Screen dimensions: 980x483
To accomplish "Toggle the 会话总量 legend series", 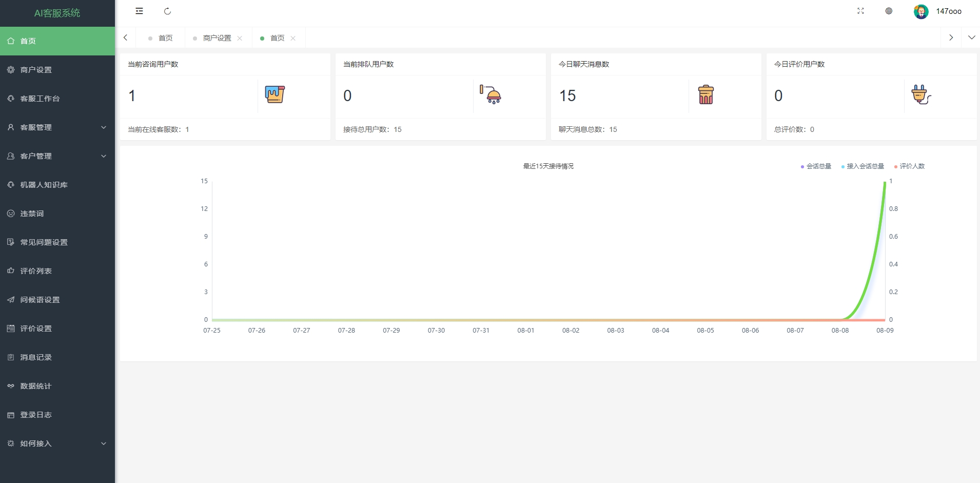I will [816, 166].
